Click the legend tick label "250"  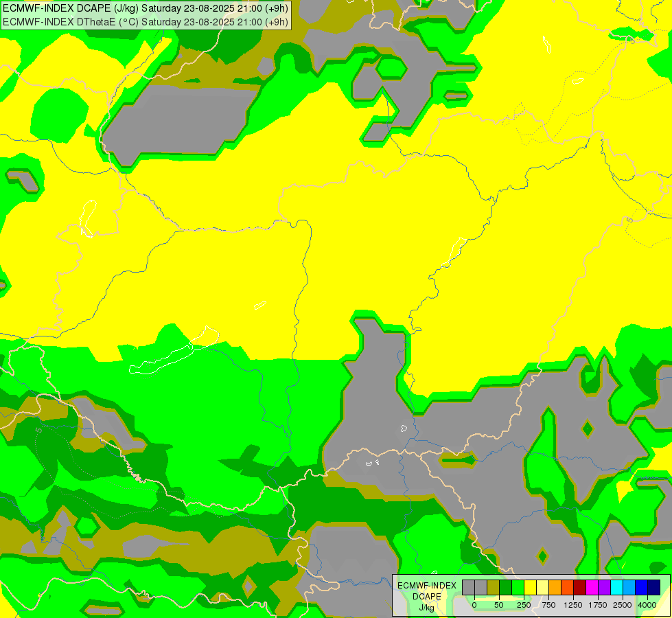pyautogui.click(x=524, y=605)
